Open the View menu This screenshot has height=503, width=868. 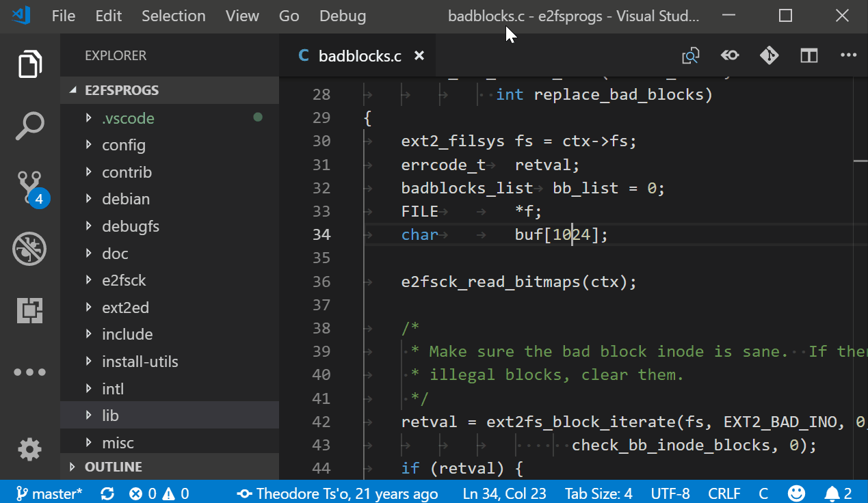tap(242, 16)
